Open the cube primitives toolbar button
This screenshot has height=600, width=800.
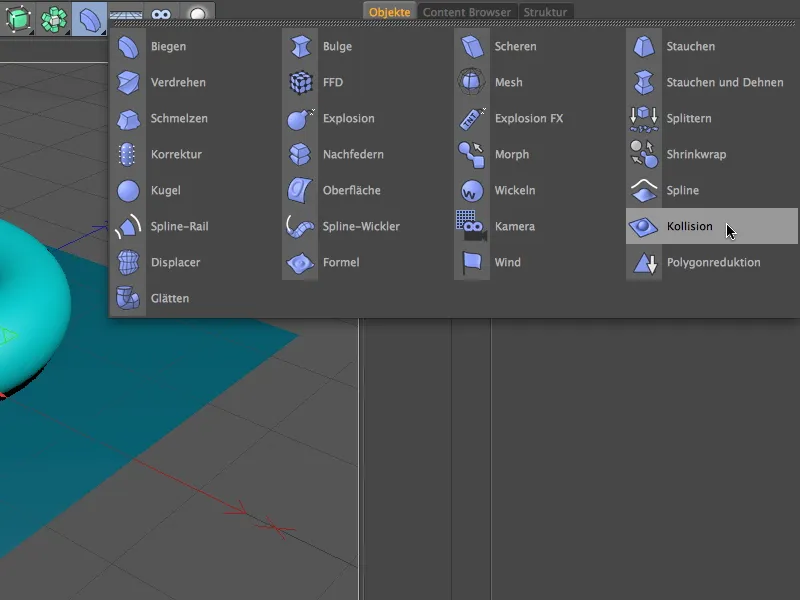(x=18, y=18)
